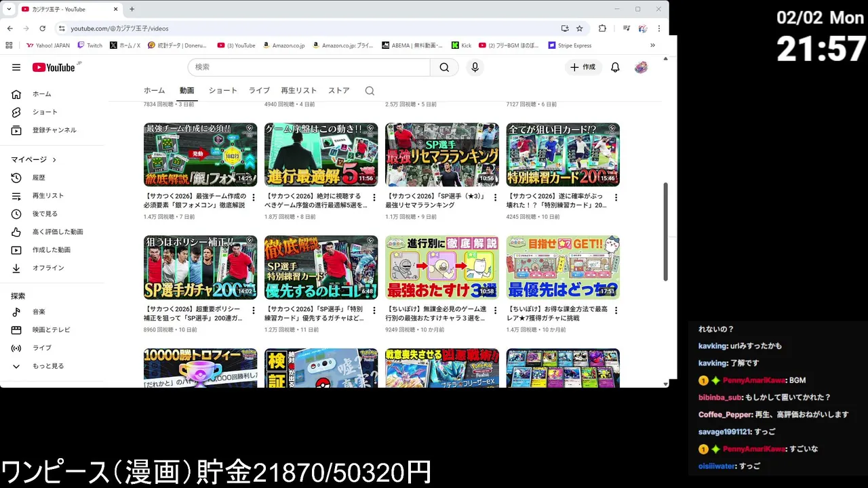Screen dimensions: 868x488
Task: Select the 動画 channel tab
Action: coord(186,91)
